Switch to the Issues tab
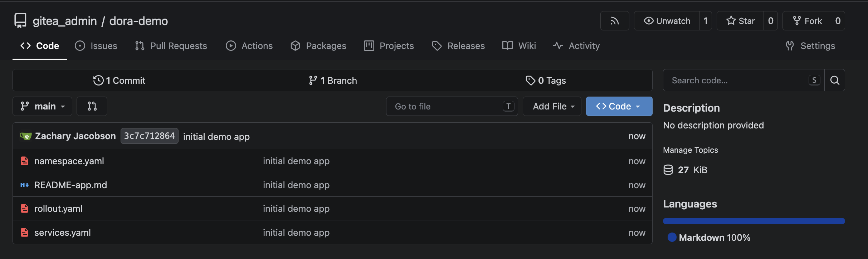The image size is (868, 259). pyautogui.click(x=96, y=46)
